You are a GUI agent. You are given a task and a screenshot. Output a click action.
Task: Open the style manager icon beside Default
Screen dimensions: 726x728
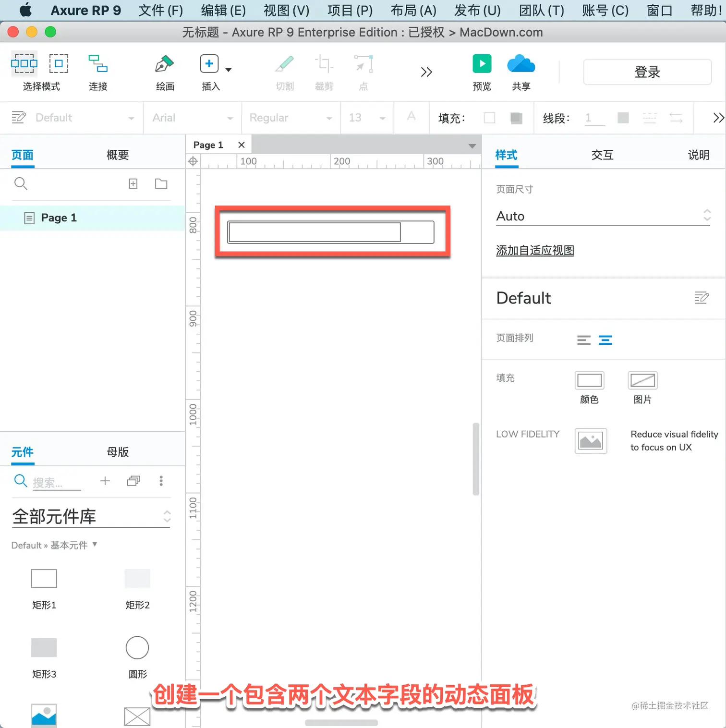19,117
